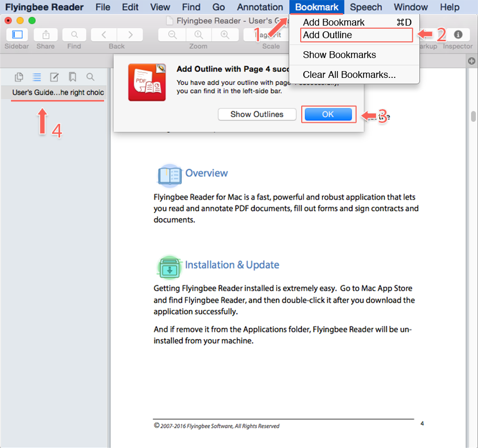Zoom out with the minus magnifier

point(172,35)
